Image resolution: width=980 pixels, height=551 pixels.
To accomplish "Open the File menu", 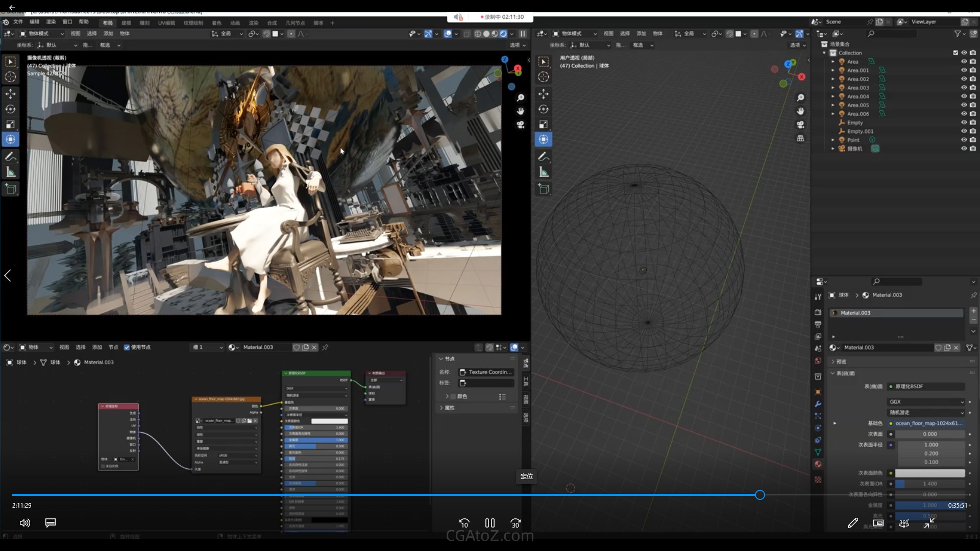I will tap(18, 22).
